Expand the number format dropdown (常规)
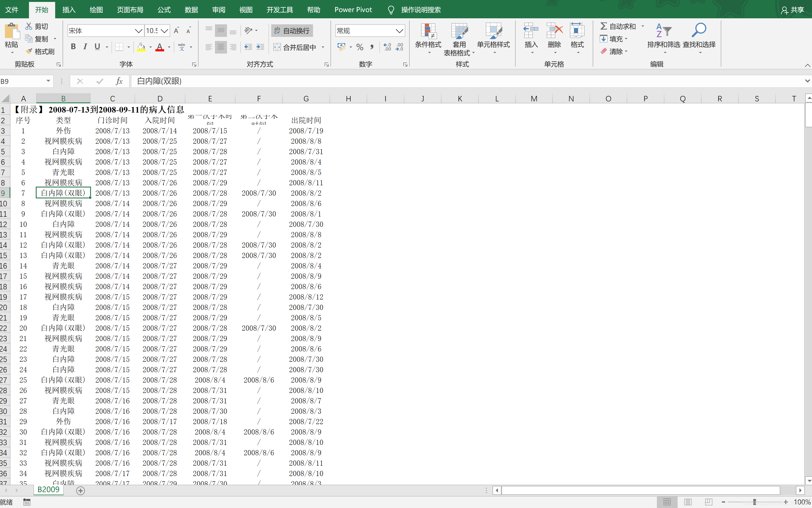Image resolution: width=812 pixels, height=508 pixels. click(x=399, y=31)
